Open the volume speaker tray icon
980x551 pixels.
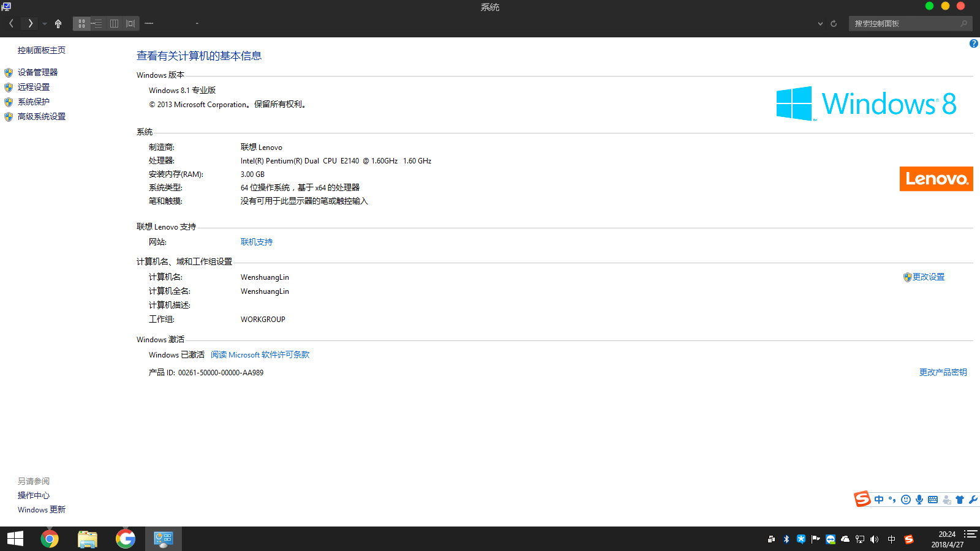pos(874,539)
